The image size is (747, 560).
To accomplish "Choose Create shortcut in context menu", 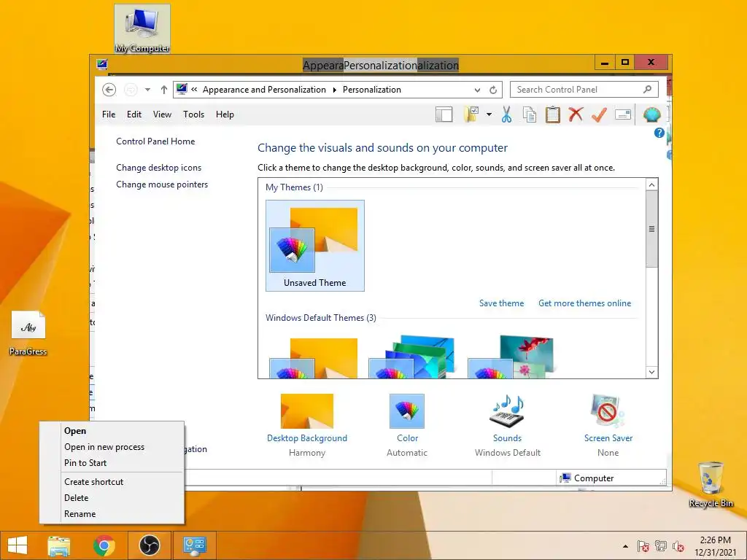I will click(112, 482).
